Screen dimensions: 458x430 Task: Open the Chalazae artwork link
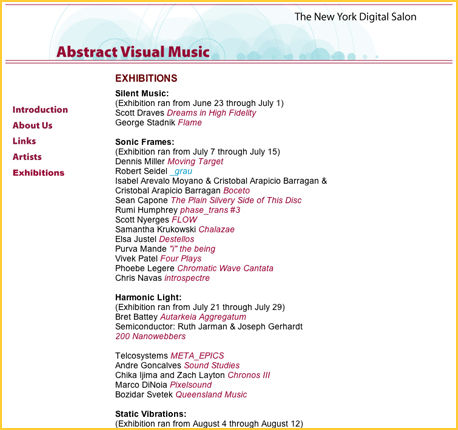pyautogui.click(x=216, y=229)
